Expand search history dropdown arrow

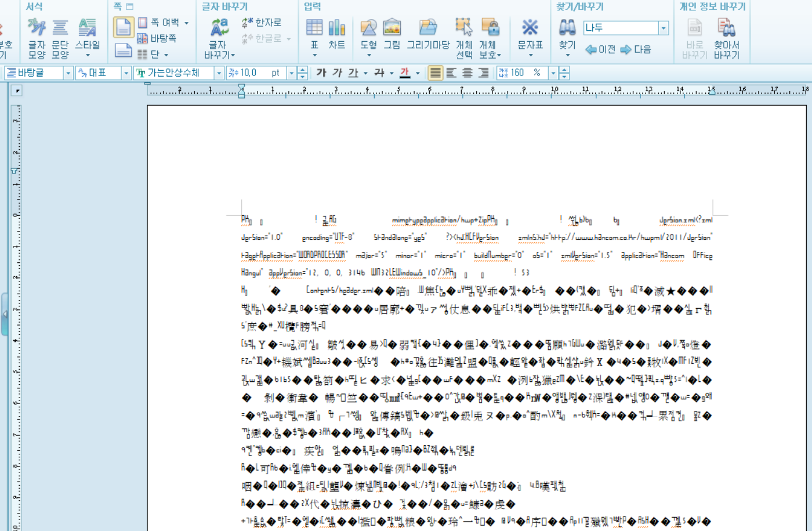(x=664, y=28)
